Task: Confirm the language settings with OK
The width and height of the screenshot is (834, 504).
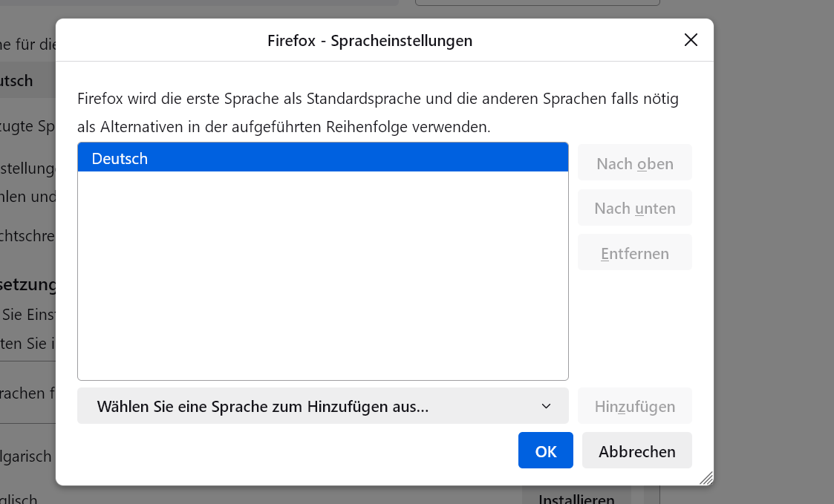Action: pyautogui.click(x=545, y=451)
